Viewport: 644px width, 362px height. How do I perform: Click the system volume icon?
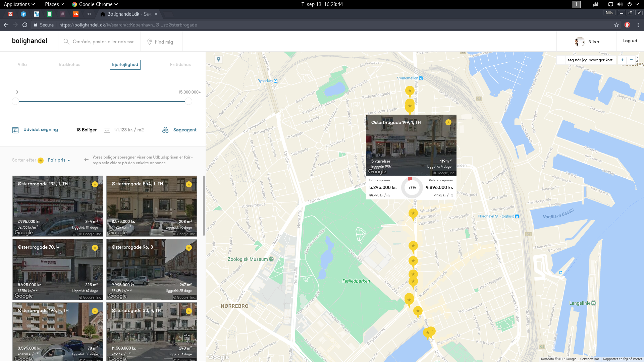[x=620, y=4]
